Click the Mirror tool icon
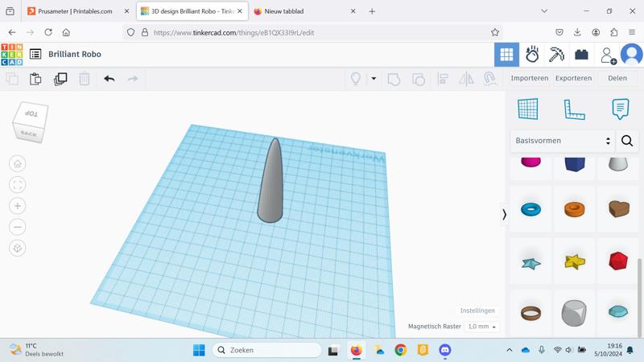 tap(466, 78)
